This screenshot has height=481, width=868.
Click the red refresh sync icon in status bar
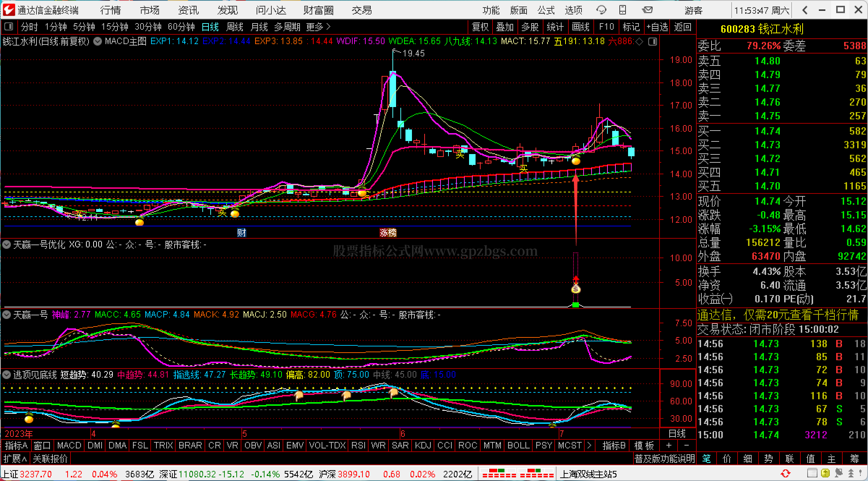(x=786, y=473)
